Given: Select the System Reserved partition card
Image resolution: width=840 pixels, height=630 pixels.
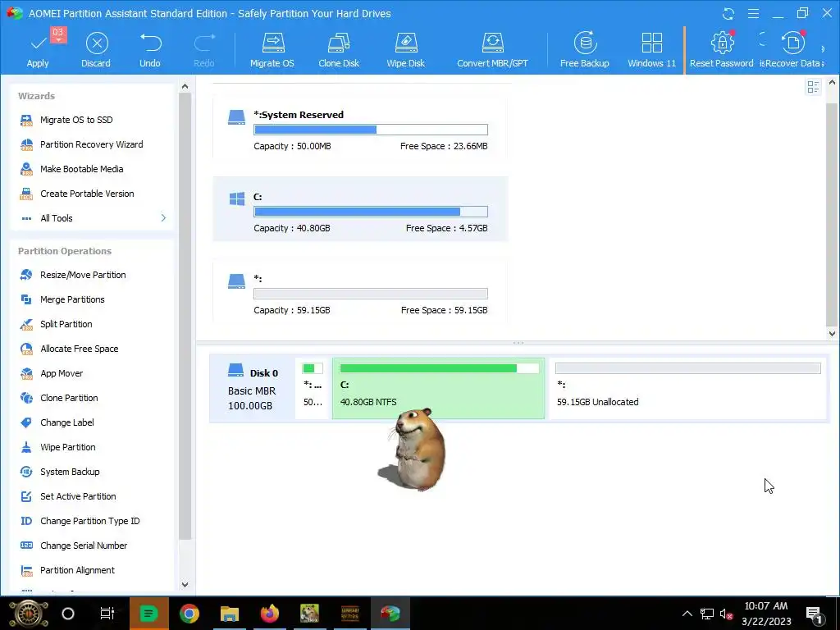Looking at the screenshot, I should 360,127.
